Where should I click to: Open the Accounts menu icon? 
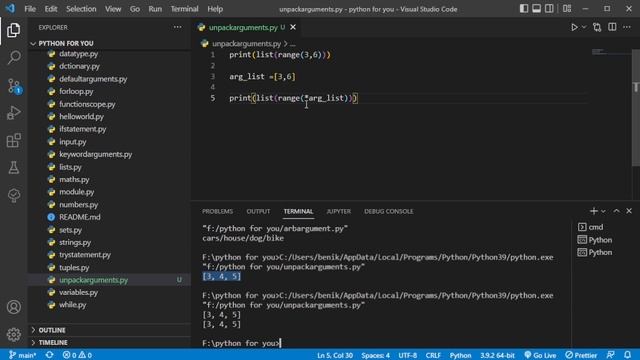click(13, 307)
